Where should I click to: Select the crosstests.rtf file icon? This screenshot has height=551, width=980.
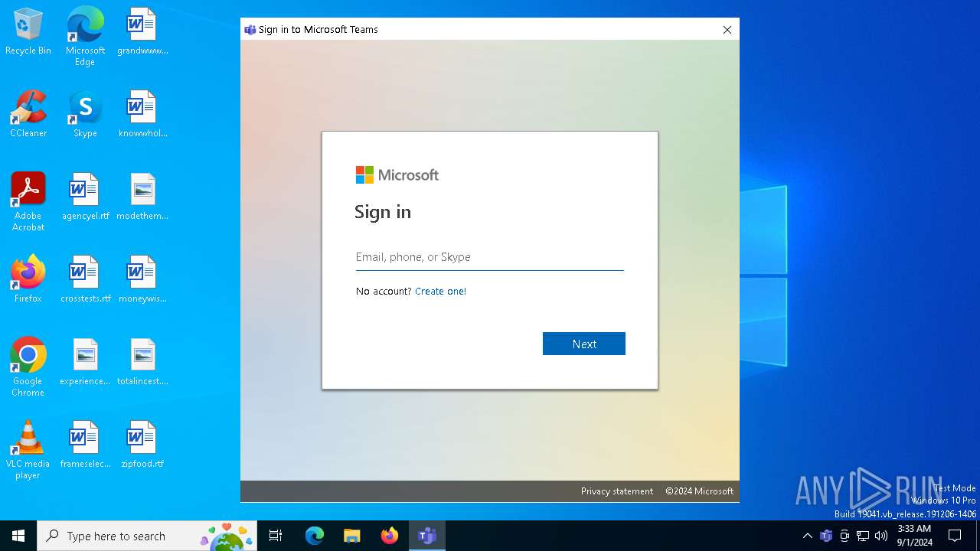point(85,280)
